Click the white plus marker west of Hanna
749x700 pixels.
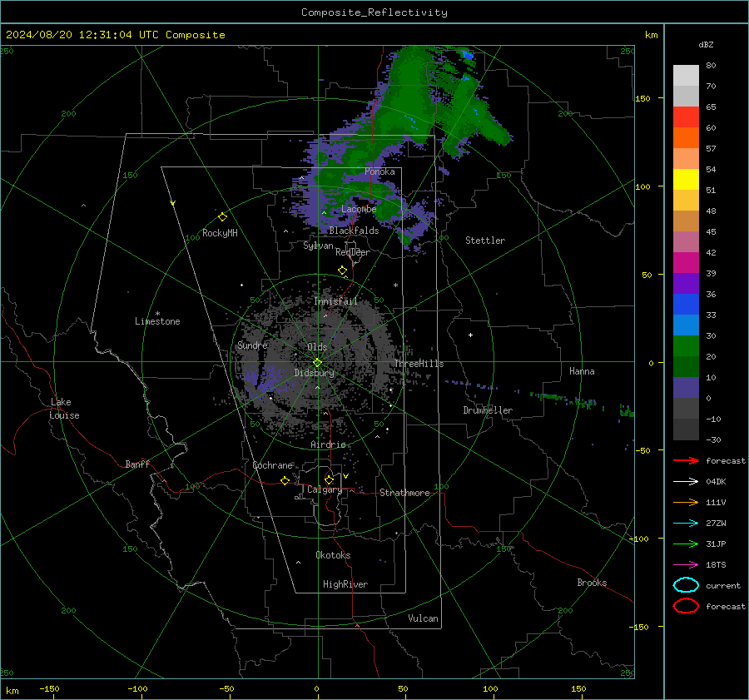click(470, 335)
